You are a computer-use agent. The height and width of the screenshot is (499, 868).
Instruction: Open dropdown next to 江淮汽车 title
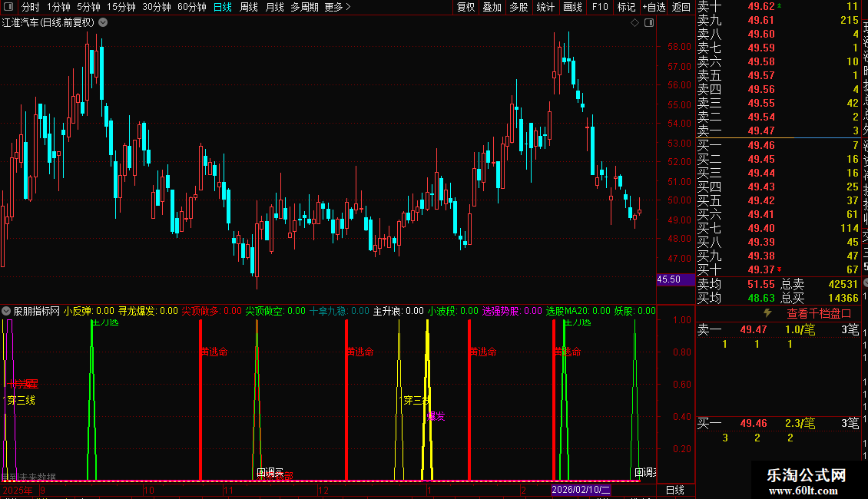tap(103, 23)
